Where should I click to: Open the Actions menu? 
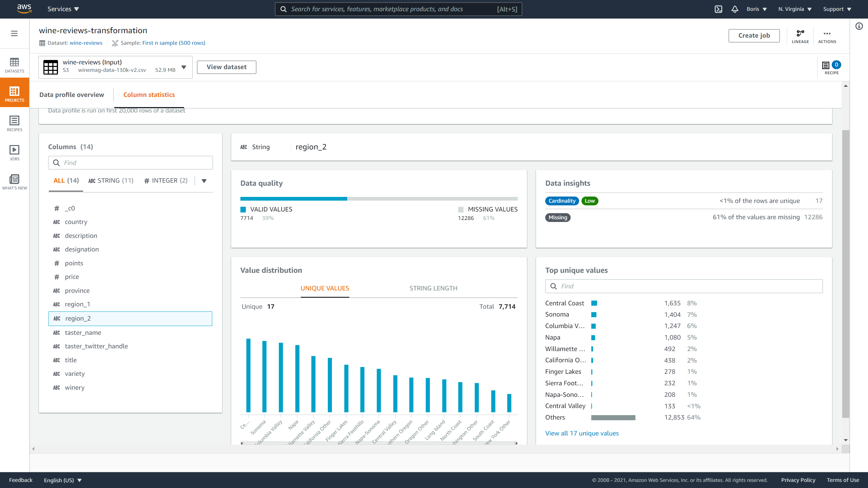point(827,36)
